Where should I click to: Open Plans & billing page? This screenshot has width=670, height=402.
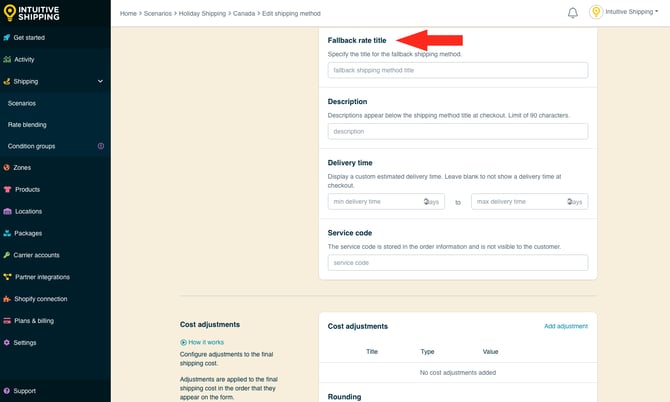coord(34,320)
